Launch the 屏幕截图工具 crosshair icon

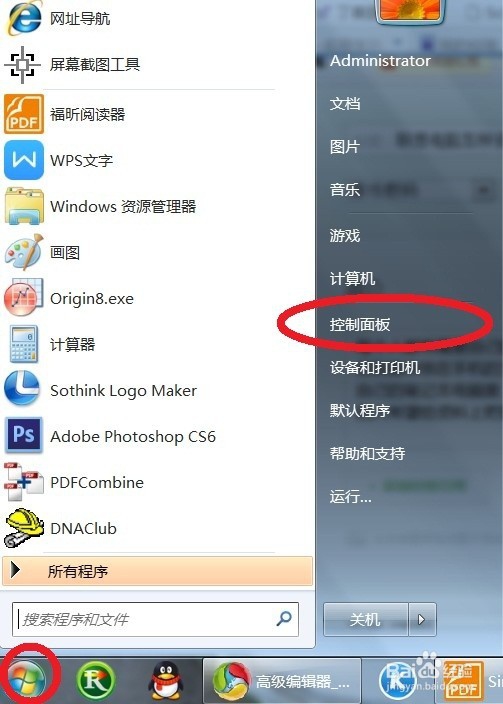[x=22, y=65]
